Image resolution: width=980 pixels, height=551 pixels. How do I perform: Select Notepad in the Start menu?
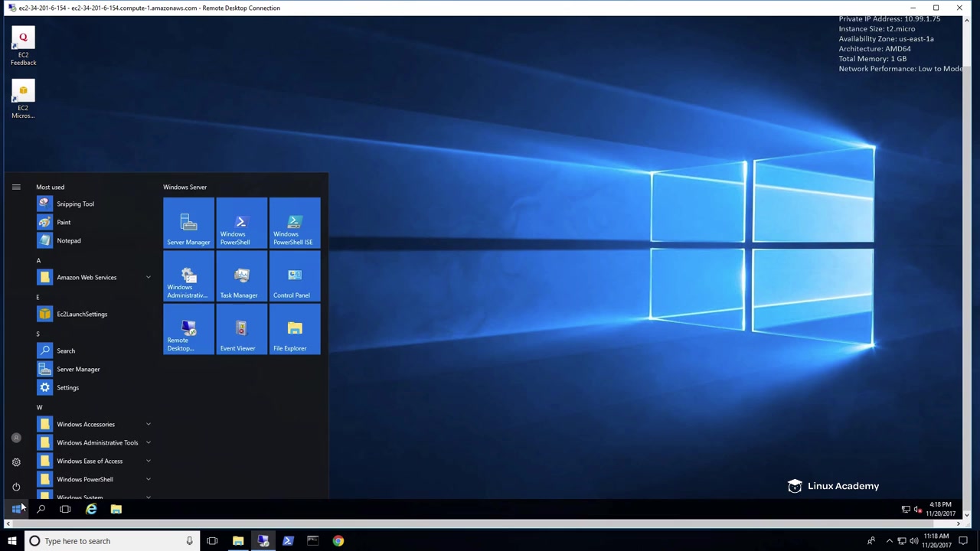tap(68, 240)
